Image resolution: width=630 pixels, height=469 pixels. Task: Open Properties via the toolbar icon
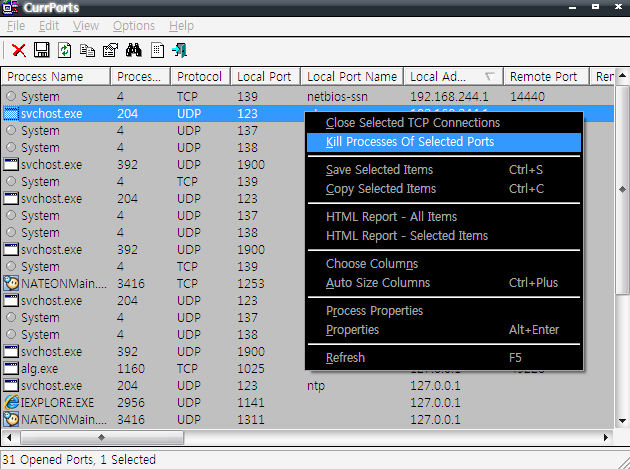pos(110,50)
